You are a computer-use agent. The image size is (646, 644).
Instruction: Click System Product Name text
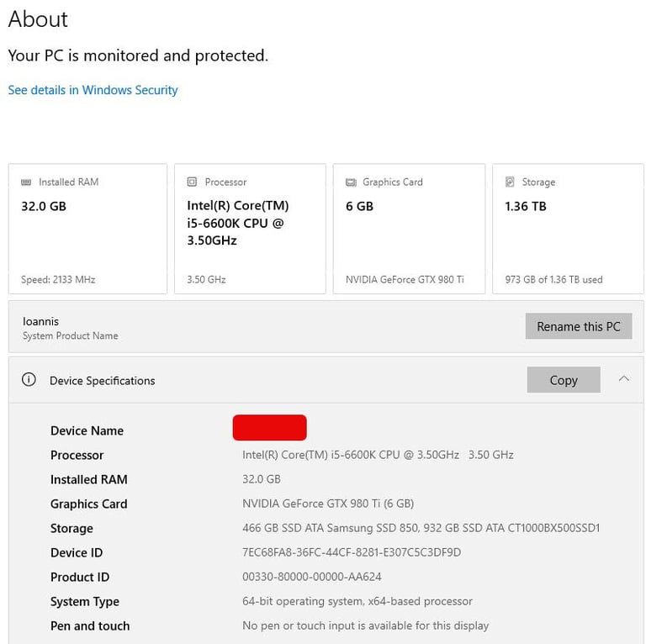click(x=70, y=335)
